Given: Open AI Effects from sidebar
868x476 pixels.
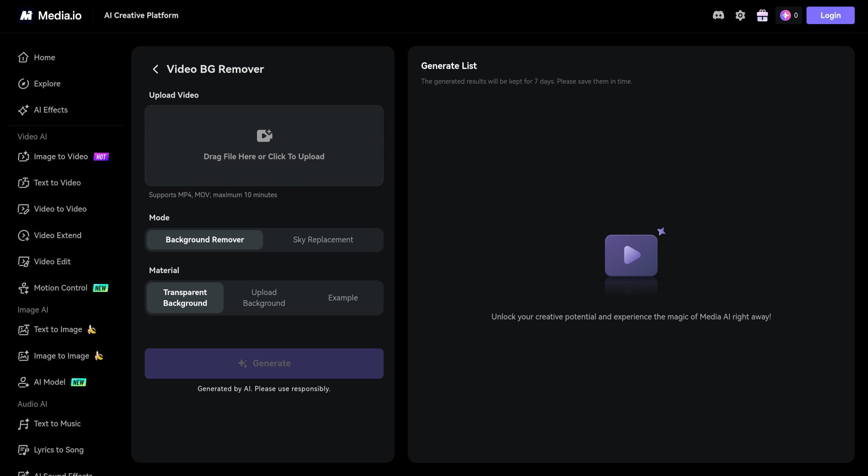Looking at the screenshot, I should 51,110.
